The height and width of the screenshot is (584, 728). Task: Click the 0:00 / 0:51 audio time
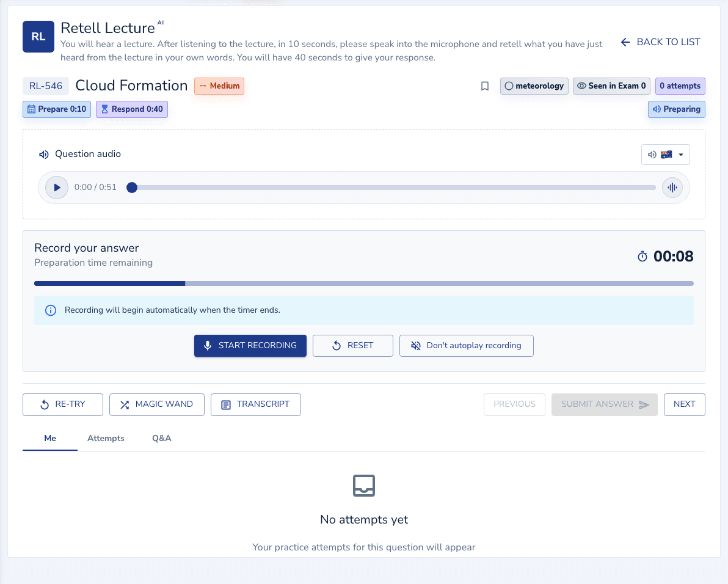pos(95,187)
